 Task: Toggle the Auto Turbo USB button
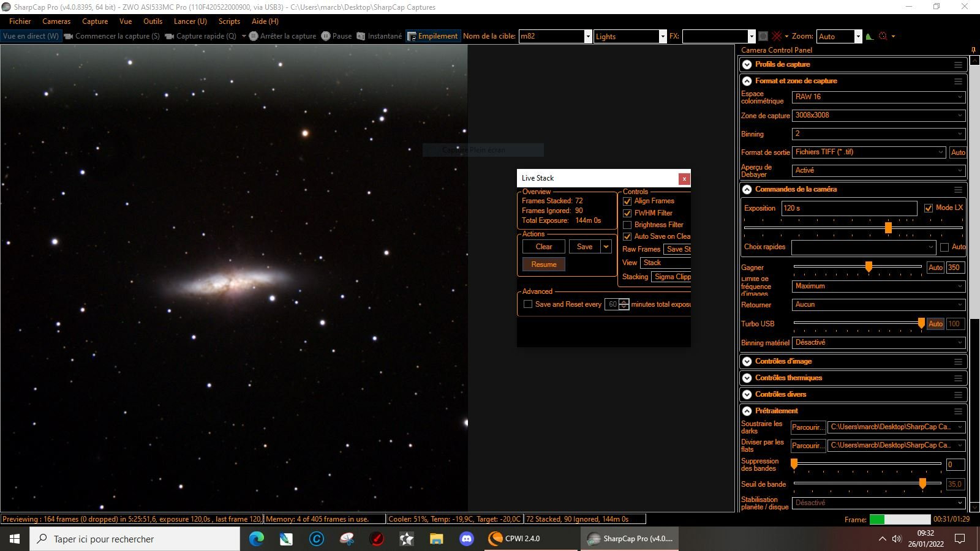935,324
